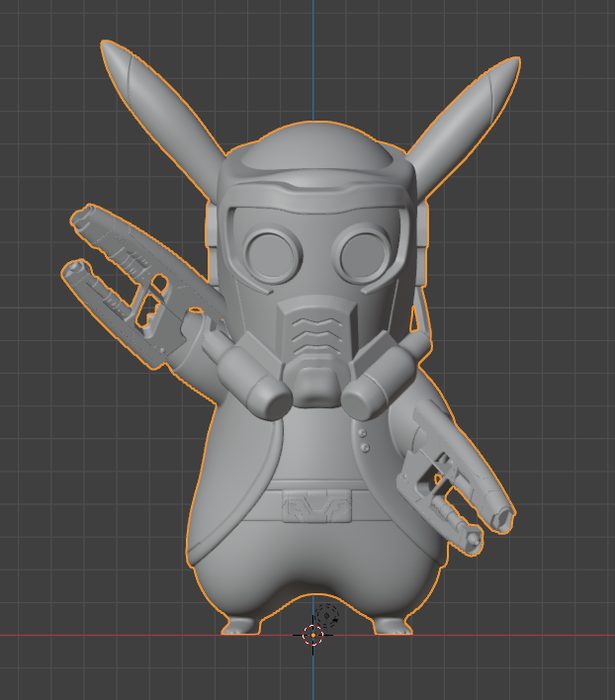The width and height of the screenshot is (615, 700).
Task: Select the small camera object beside the light
Action: point(335,620)
